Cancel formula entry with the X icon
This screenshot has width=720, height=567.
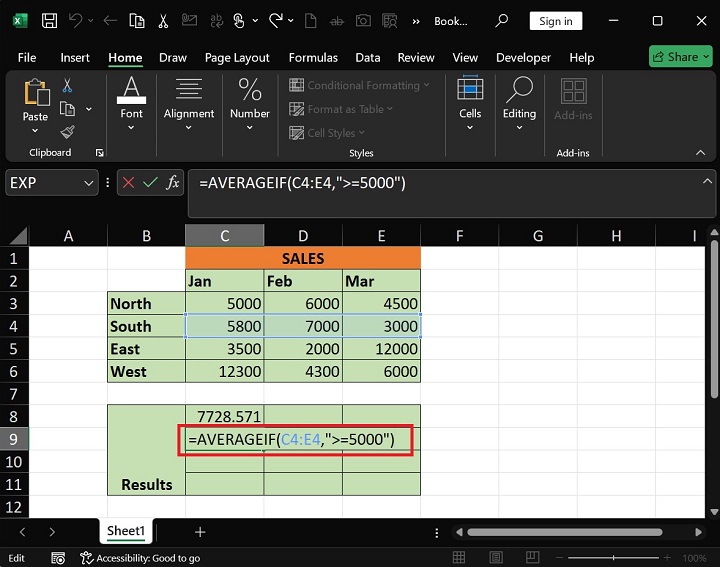pyautogui.click(x=129, y=182)
